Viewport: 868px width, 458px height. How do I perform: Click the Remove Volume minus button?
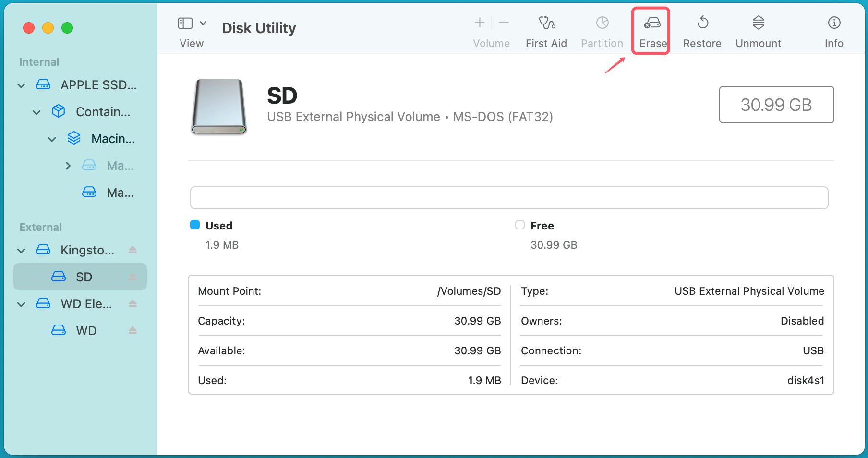[x=504, y=22]
